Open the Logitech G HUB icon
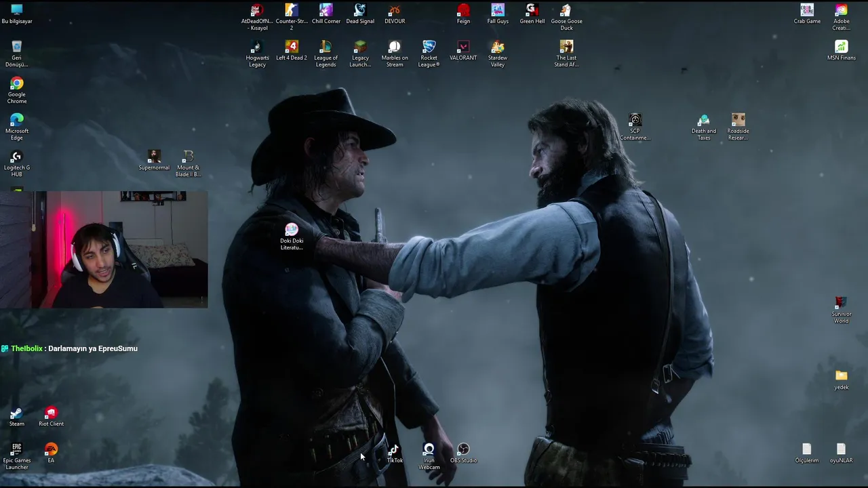This screenshot has width=868, height=488. click(17, 163)
